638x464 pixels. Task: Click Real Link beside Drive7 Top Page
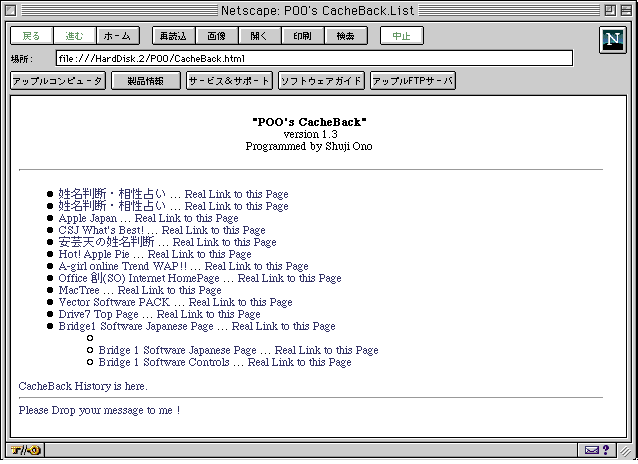(x=208, y=314)
